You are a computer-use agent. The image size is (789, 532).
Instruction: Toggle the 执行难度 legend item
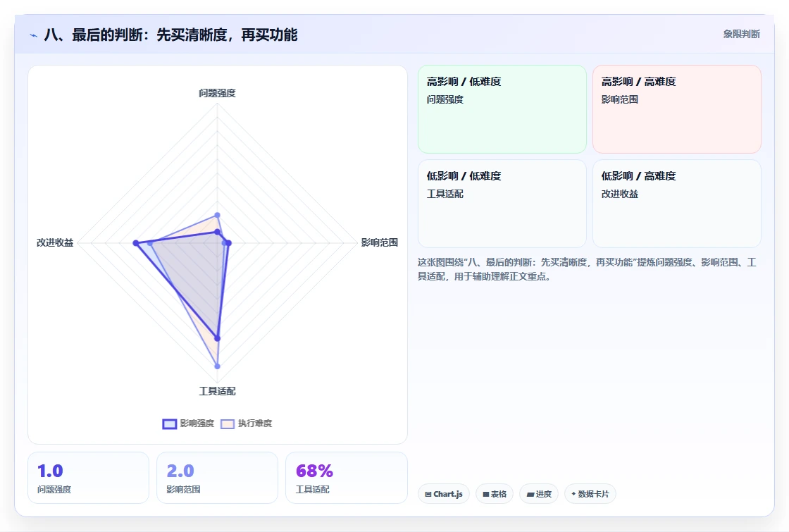[246, 423]
